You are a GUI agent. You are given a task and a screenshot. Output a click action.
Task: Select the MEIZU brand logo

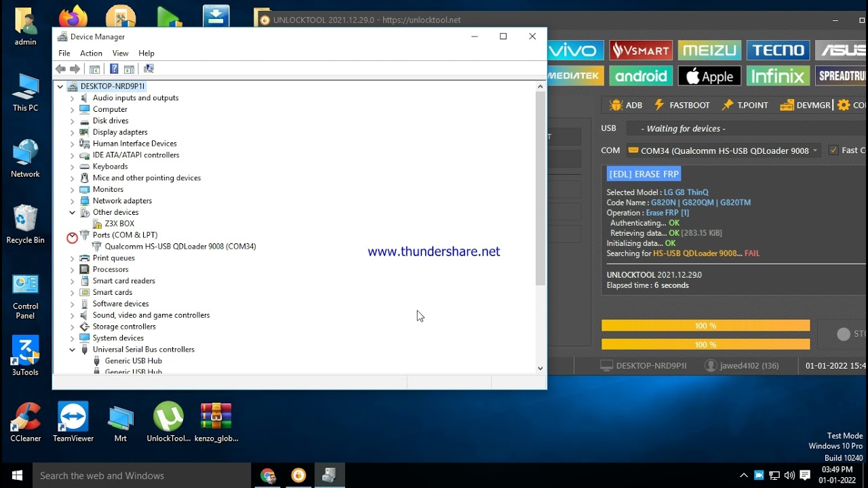[709, 50]
